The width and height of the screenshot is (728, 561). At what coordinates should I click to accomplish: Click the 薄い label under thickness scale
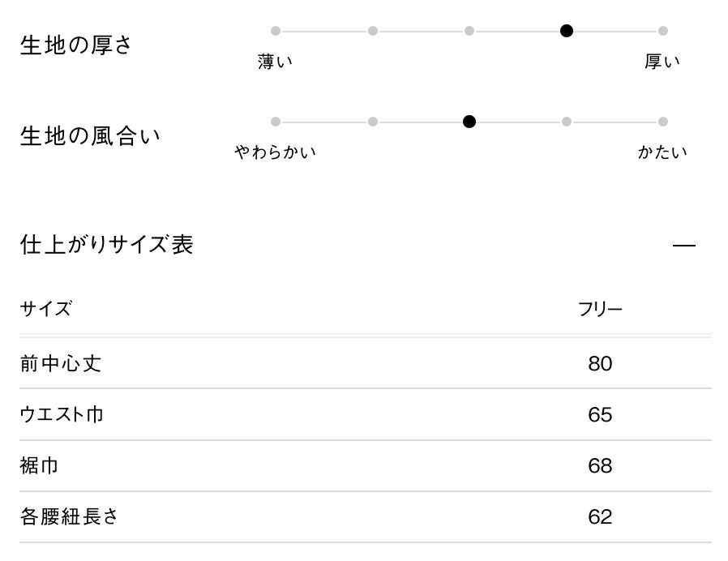[x=276, y=62]
